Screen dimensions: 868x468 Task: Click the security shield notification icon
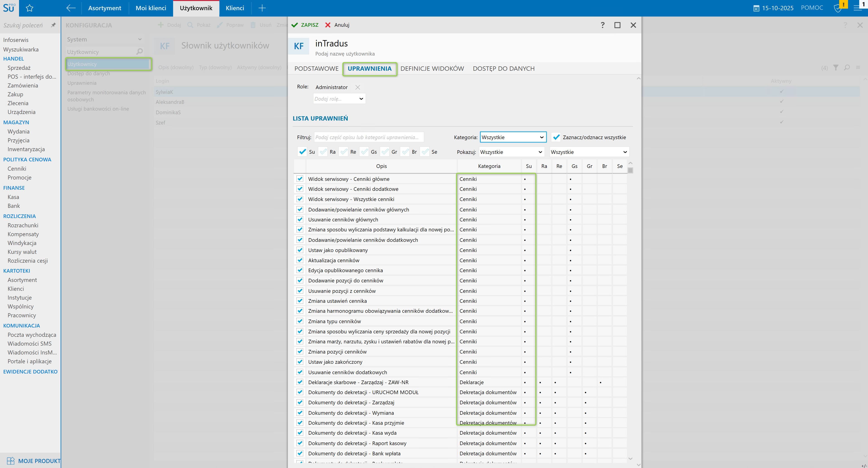(x=838, y=8)
